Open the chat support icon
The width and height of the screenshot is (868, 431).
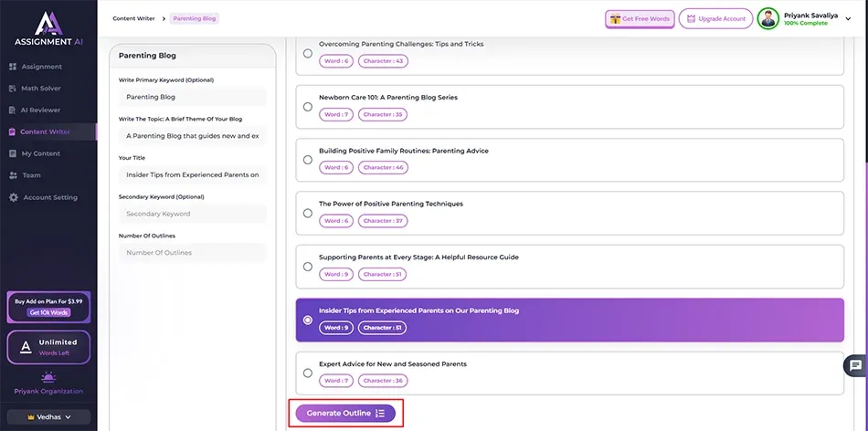tap(854, 365)
